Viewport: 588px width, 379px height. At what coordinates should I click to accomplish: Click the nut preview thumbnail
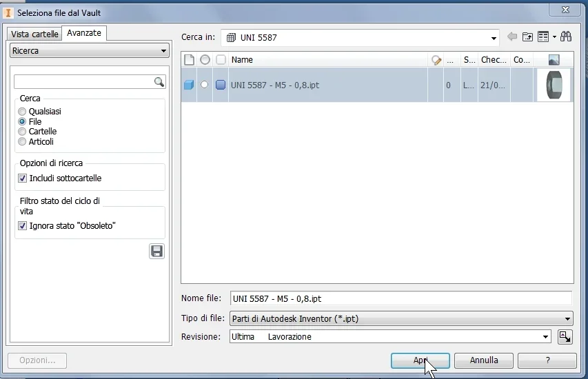pos(554,85)
